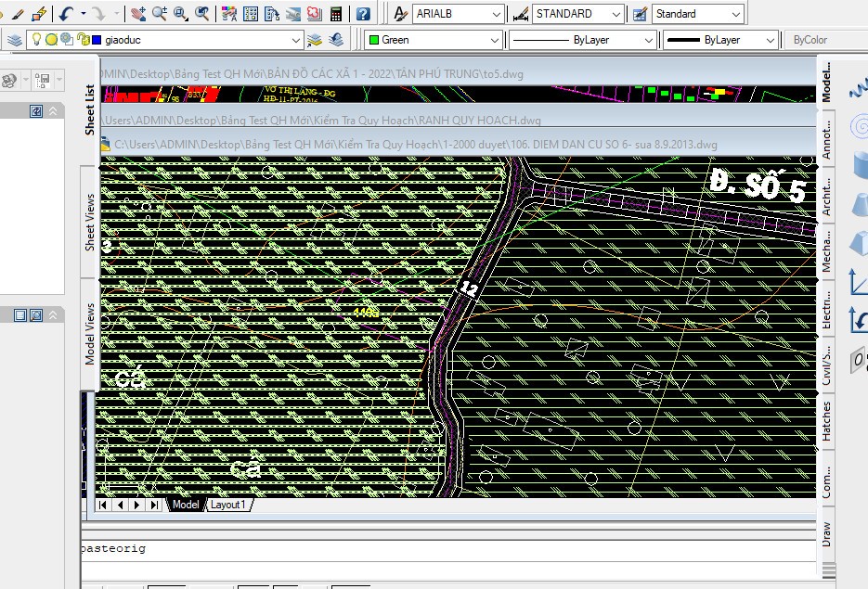Image resolution: width=868 pixels, height=589 pixels.
Task: Toggle the layer on/off lightbulb
Action: [x=37, y=40]
